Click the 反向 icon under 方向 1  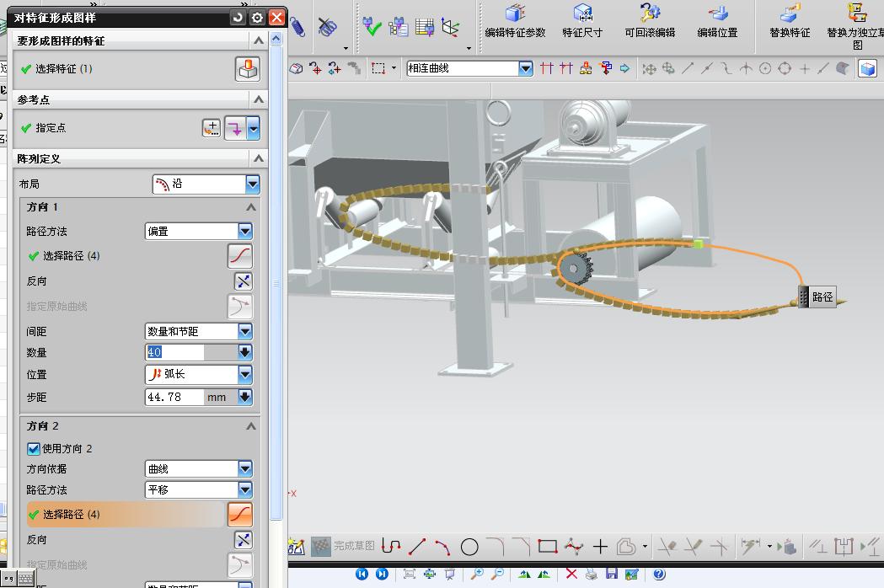243,281
